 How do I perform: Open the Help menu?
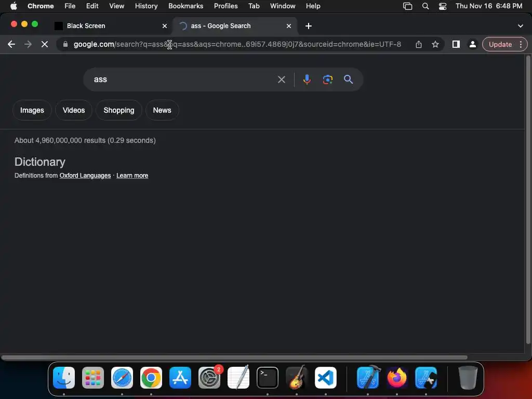point(313,6)
